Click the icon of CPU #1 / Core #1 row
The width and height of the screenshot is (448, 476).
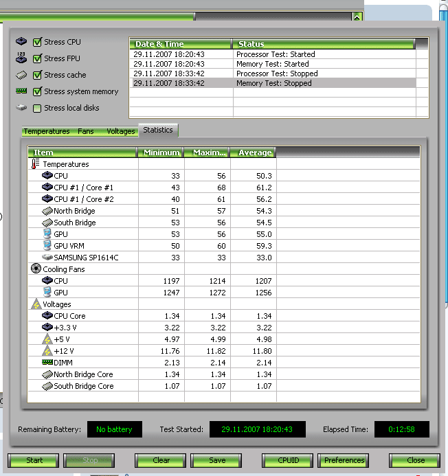pyautogui.click(x=47, y=188)
